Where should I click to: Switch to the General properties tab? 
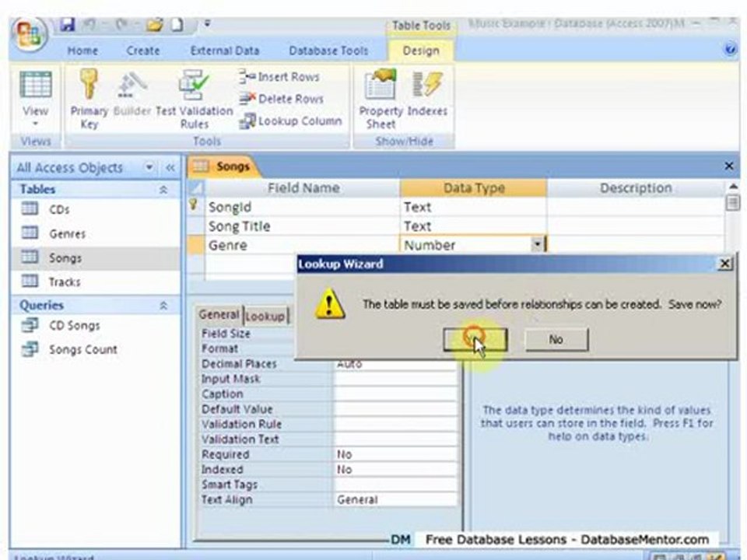[219, 314]
